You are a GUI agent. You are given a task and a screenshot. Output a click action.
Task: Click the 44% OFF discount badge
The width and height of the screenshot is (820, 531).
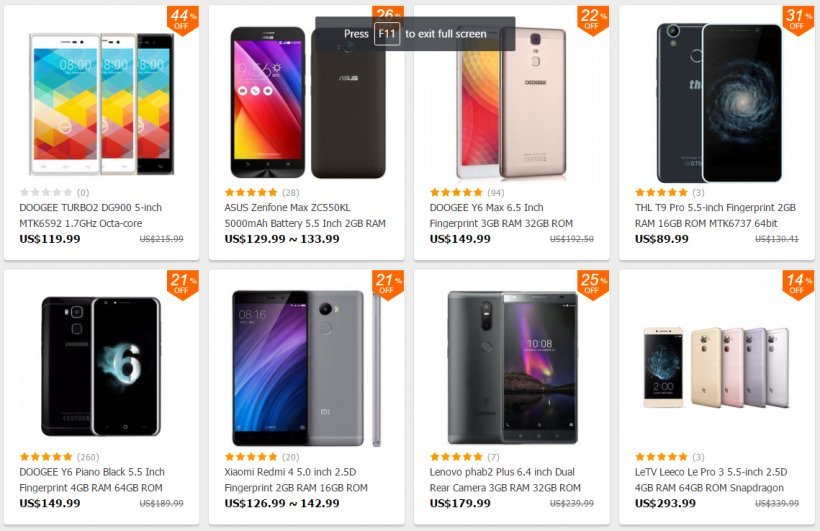183,20
